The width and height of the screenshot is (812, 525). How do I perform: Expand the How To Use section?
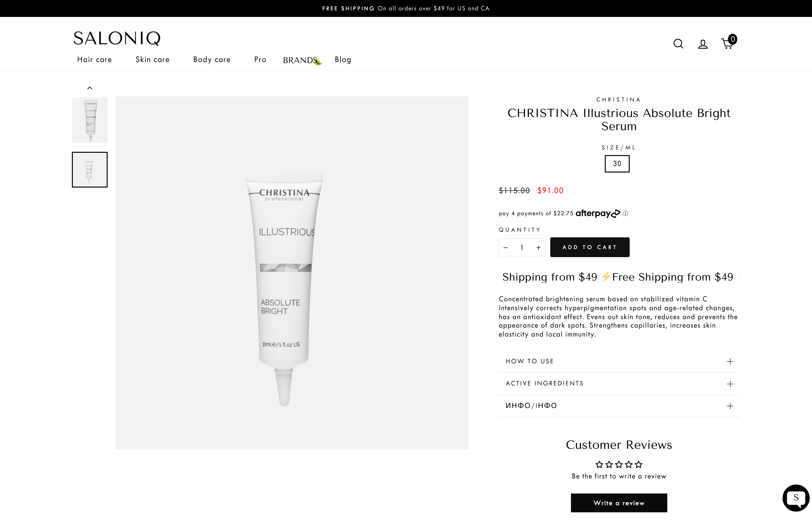coord(619,361)
